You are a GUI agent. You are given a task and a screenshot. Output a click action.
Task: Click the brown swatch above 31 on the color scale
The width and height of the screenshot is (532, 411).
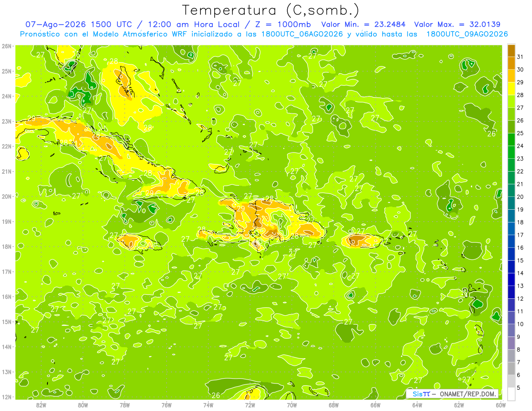pos(511,51)
